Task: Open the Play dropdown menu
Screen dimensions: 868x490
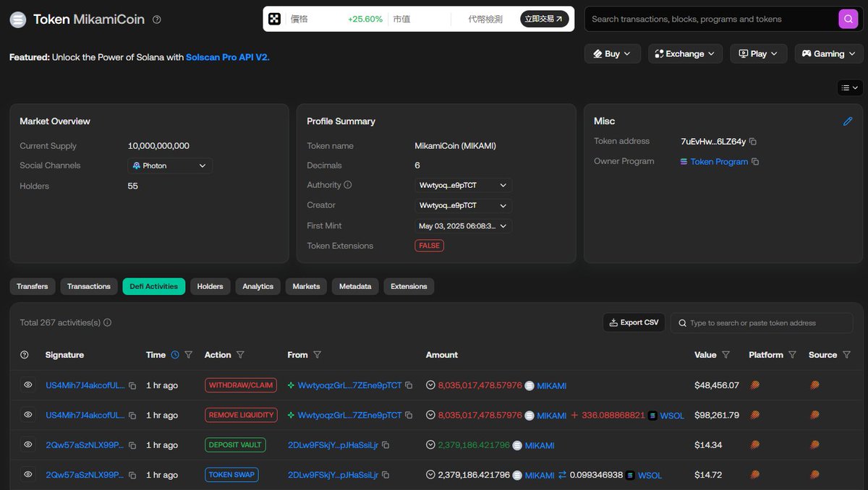Action: 758,53
